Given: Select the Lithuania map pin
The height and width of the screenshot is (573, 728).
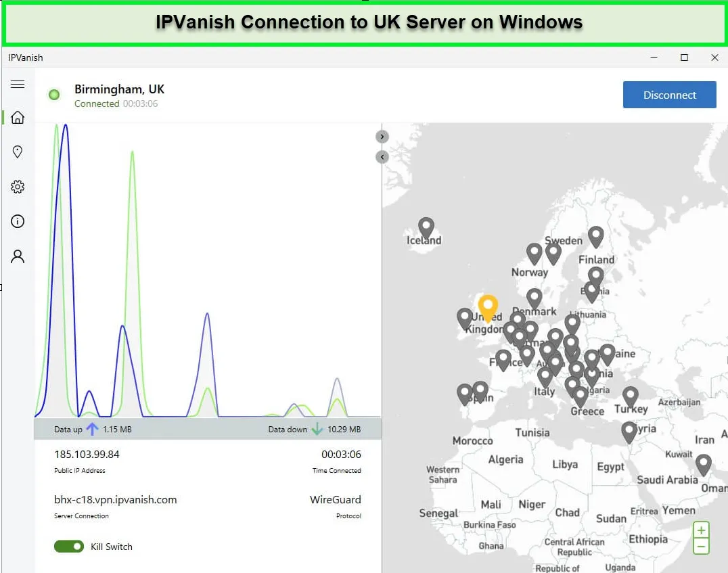Looking at the screenshot, I should [572, 323].
